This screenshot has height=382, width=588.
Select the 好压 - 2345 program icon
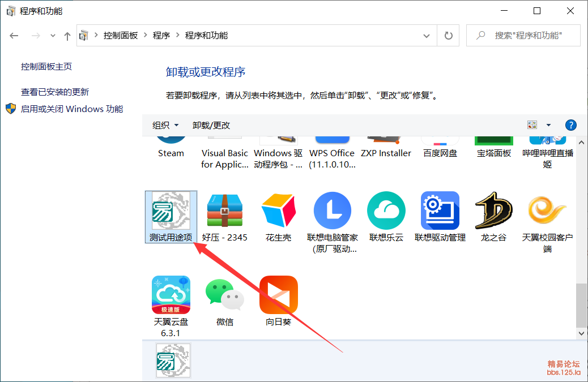[x=225, y=211]
